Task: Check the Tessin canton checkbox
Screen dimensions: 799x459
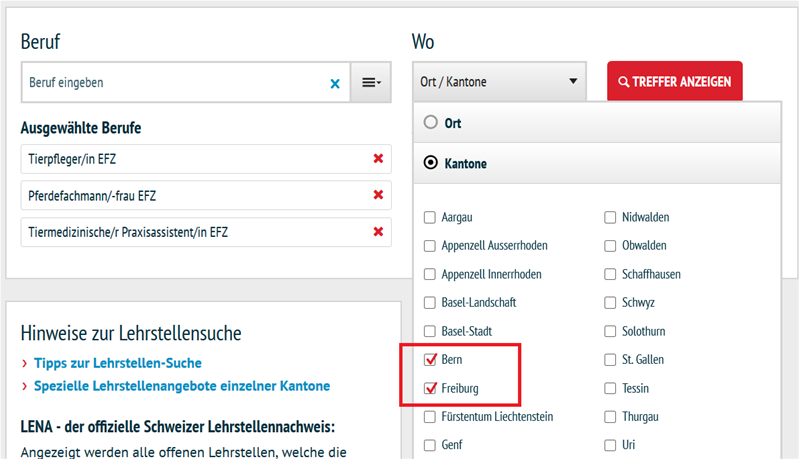Action: [x=610, y=388]
